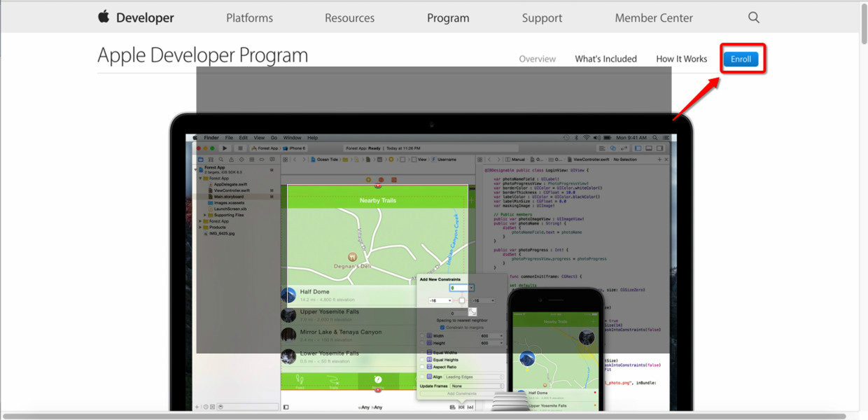Click the Apple Developer Program heading
This screenshot has height=420, width=868.
click(x=202, y=55)
